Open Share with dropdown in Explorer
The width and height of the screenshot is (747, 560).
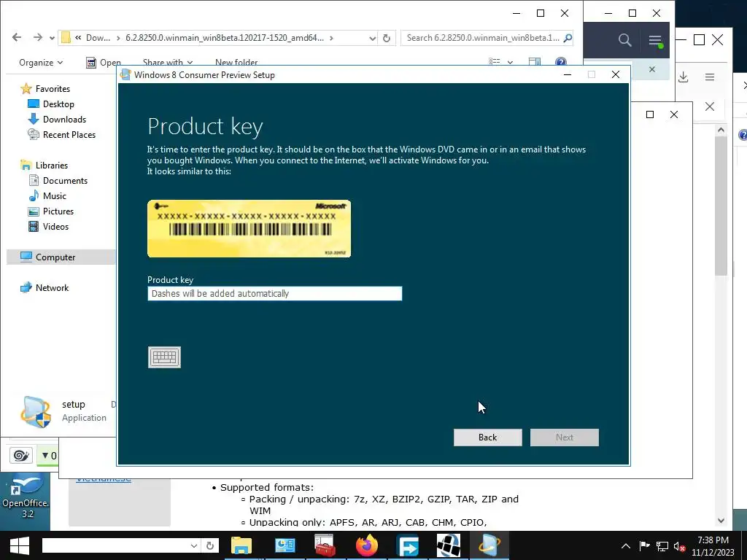[x=168, y=63]
